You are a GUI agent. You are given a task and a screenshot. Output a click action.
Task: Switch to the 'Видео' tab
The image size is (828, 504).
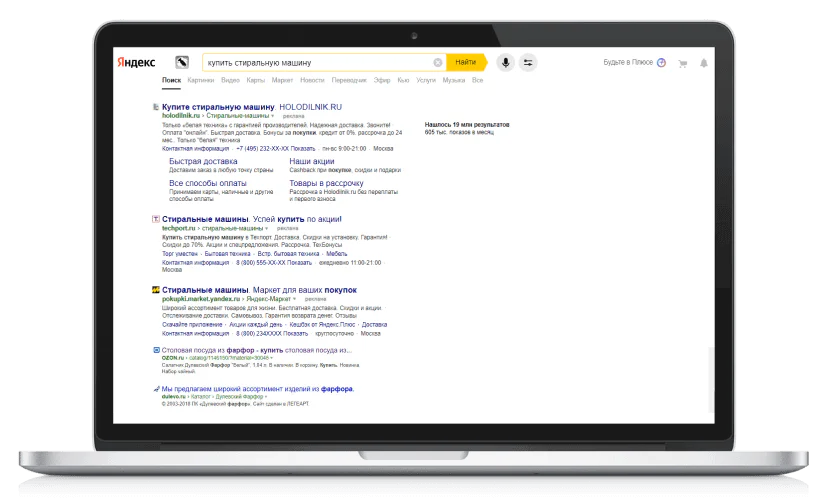230,80
